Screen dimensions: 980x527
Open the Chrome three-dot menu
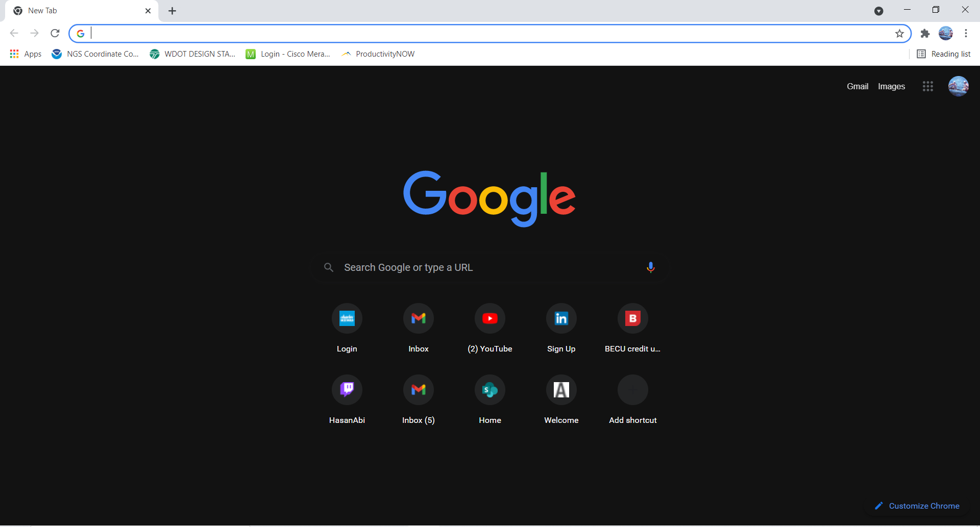click(966, 34)
